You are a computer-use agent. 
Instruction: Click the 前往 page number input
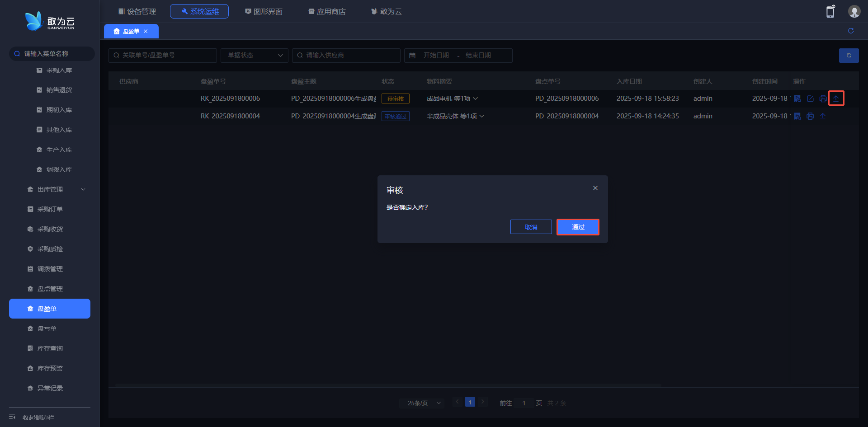click(x=524, y=403)
